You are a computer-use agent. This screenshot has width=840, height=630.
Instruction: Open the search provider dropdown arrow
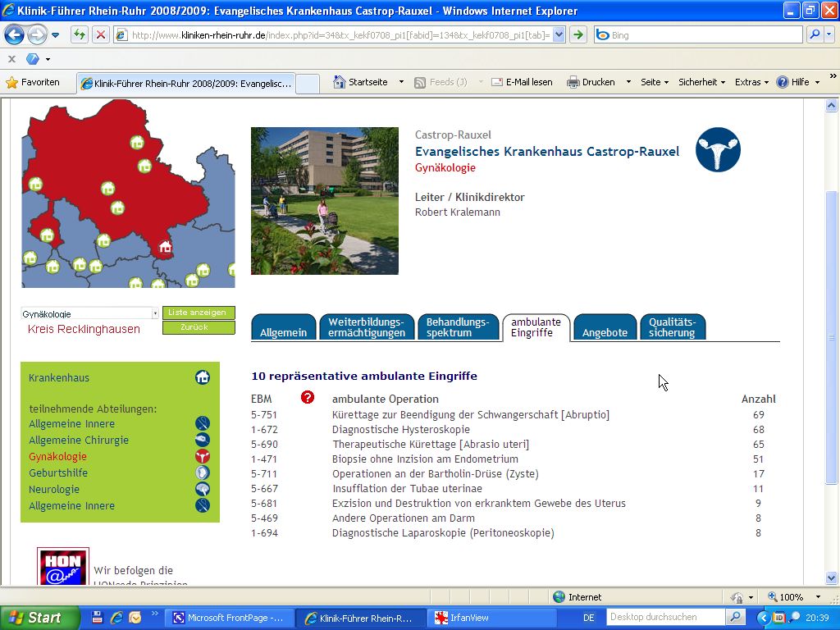(829, 34)
